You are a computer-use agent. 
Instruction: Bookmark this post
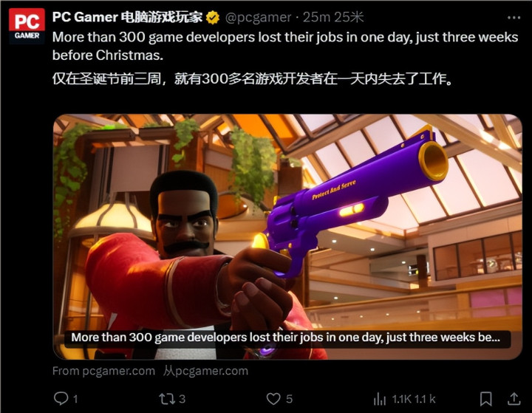click(x=486, y=399)
